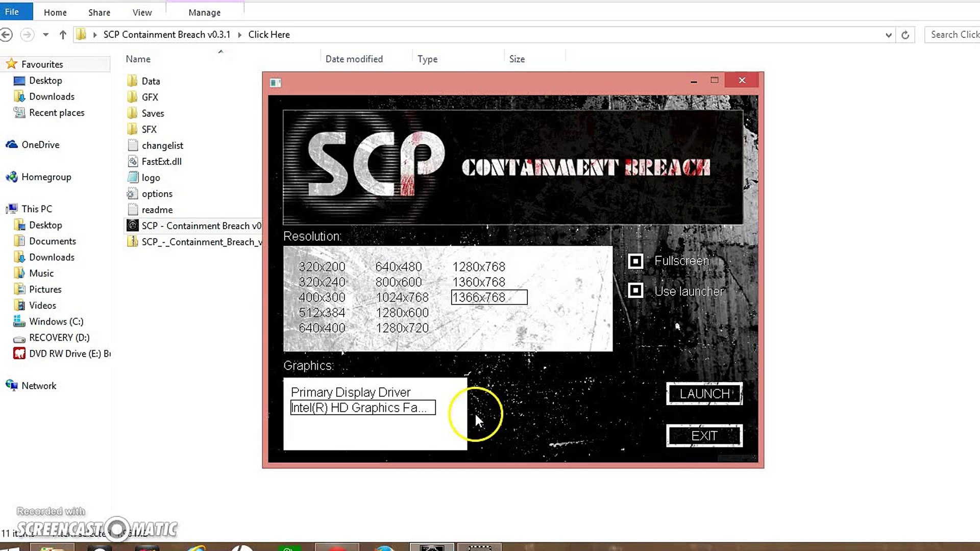This screenshot has width=980, height=551.
Task: Open the File menu tab
Action: 12,12
